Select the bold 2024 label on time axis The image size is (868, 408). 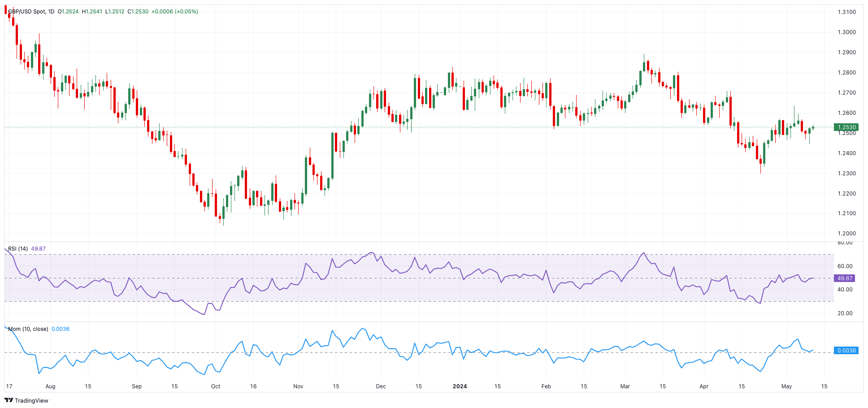460,386
